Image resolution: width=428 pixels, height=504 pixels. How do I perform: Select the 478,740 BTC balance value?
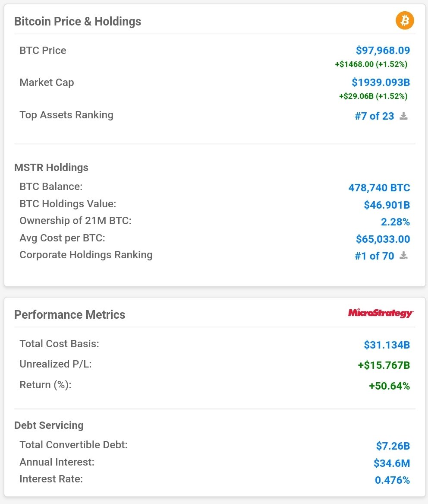coord(379,188)
